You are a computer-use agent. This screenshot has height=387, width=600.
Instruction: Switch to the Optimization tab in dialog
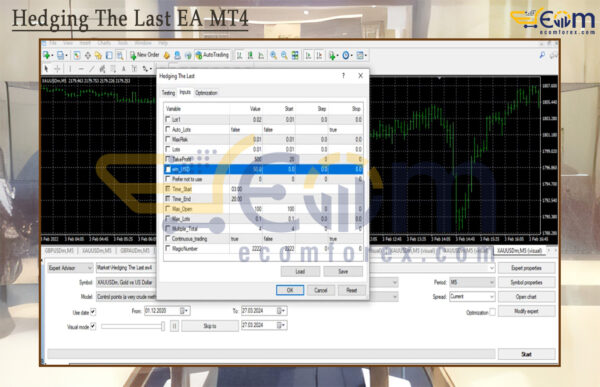(206, 93)
